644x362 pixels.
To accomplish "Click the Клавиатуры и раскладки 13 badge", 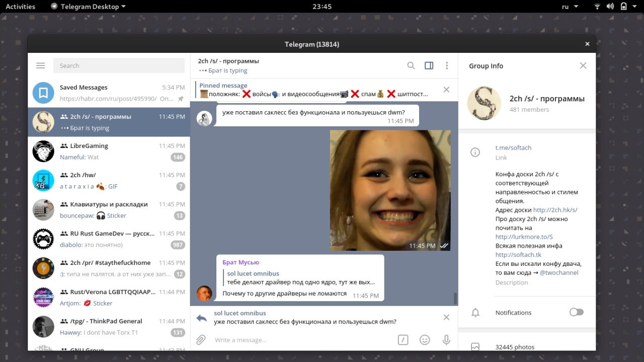I will click(180, 215).
